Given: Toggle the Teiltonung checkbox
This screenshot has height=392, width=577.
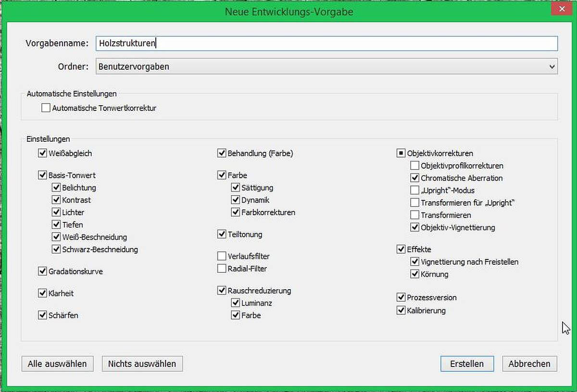Looking at the screenshot, I should 222,234.
